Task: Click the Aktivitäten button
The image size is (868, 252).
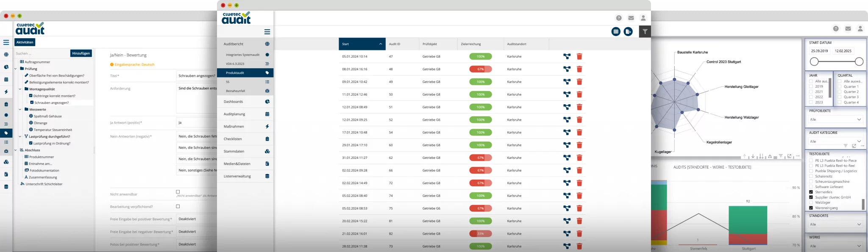Action: tap(25, 42)
